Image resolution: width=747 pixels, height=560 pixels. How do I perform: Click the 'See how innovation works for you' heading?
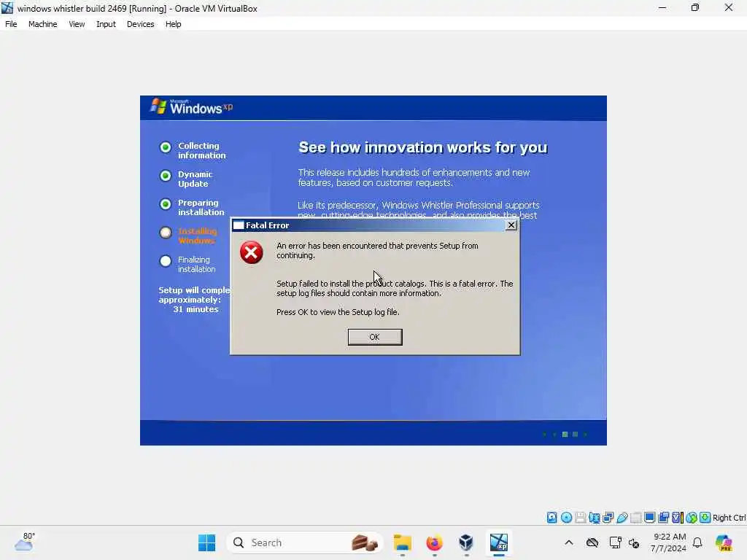423,147
